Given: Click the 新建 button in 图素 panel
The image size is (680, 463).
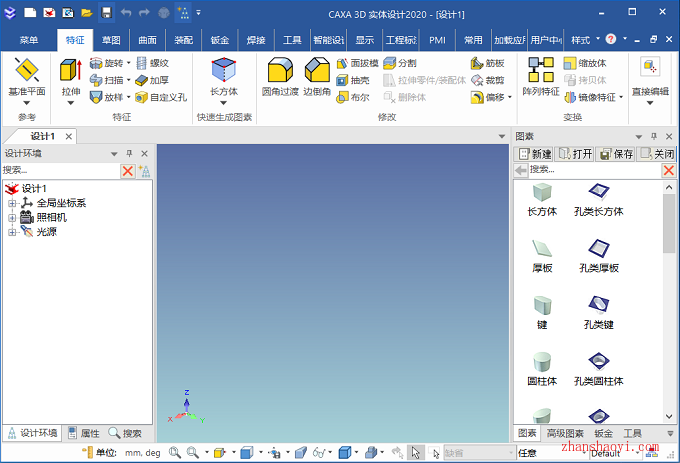Looking at the screenshot, I should (534, 154).
